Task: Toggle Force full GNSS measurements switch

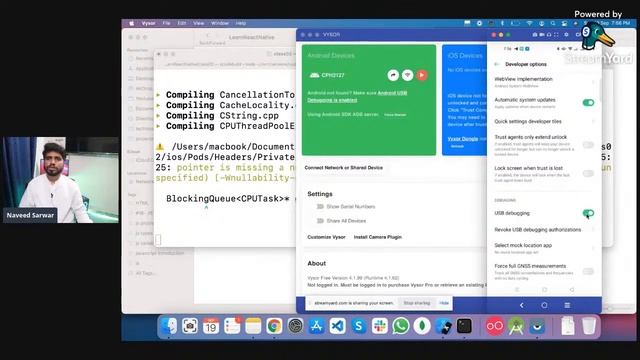Action: click(x=588, y=271)
